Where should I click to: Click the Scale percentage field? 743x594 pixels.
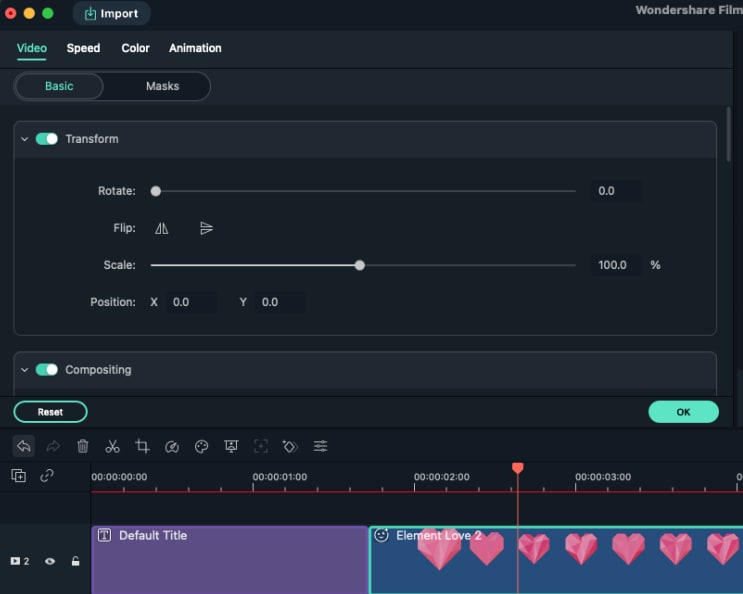pos(617,265)
